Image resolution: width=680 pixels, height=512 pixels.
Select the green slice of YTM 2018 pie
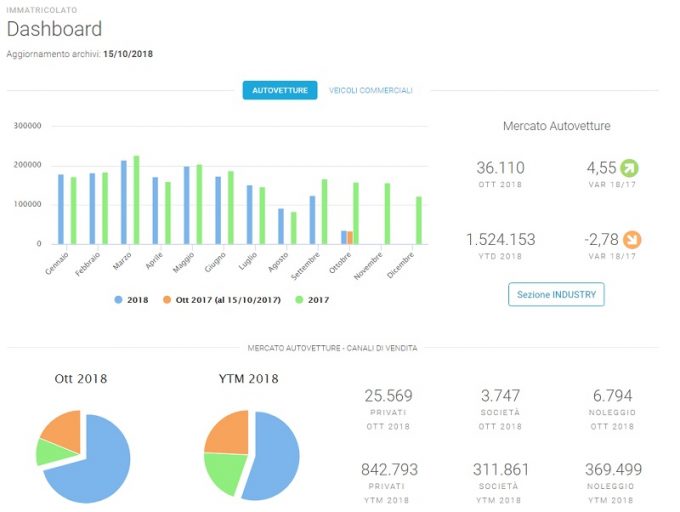pyautogui.click(x=226, y=473)
